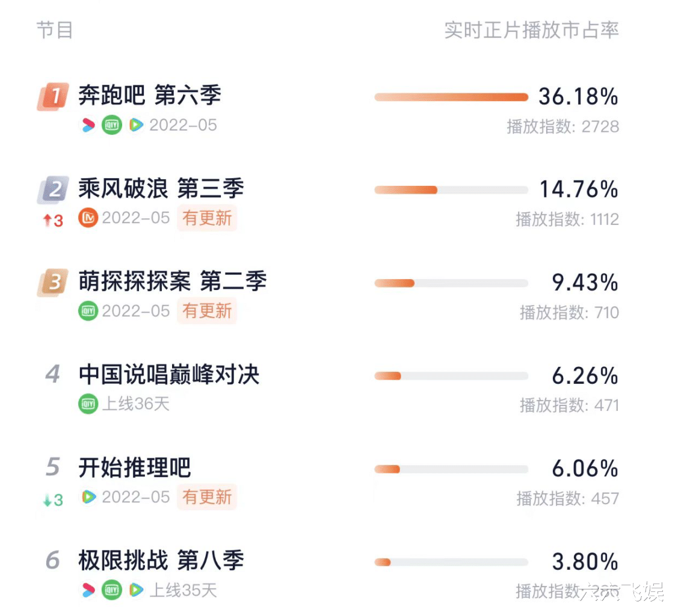Click 有更新 tag under 萌探探探案 第二季
The height and width of the screenshot is (616, 675).
coord(207,311)
